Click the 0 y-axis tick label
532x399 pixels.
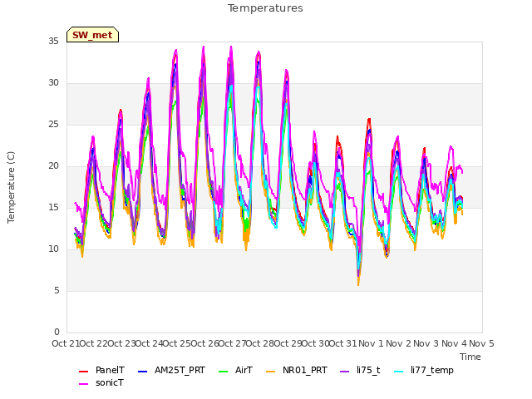[x=57, y=332]
